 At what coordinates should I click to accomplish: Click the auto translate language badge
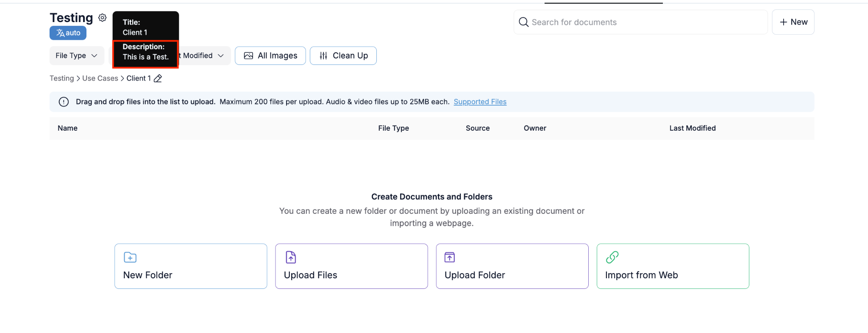pos(68,33)
